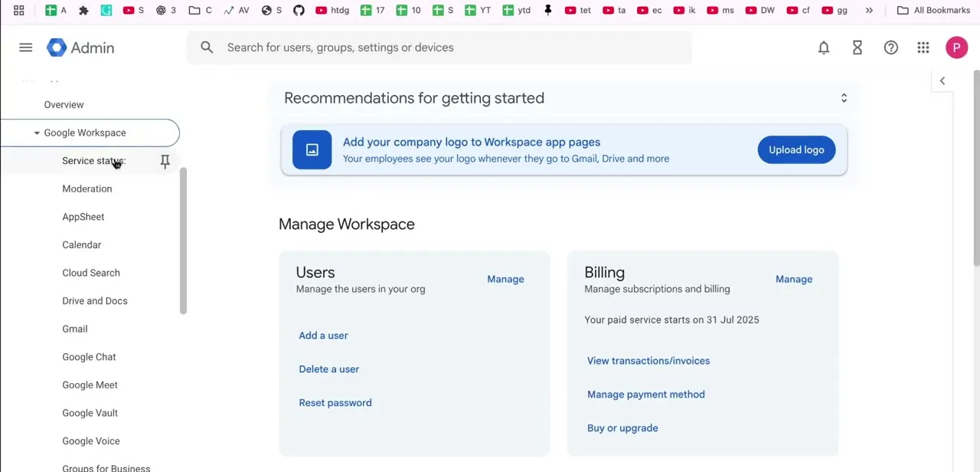Open the AV chart bookmark
The height and width of the screenshot is (472, 980).
[237, 10]
